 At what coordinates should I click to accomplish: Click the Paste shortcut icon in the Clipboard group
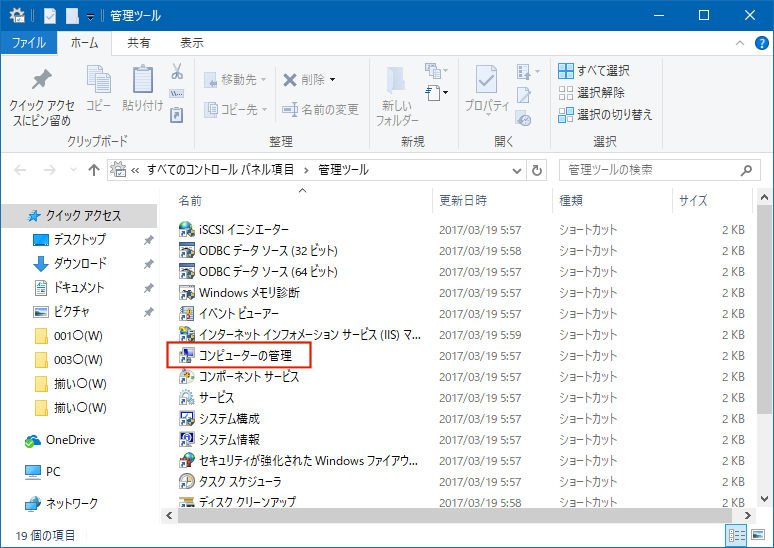[x=177, y=115]
